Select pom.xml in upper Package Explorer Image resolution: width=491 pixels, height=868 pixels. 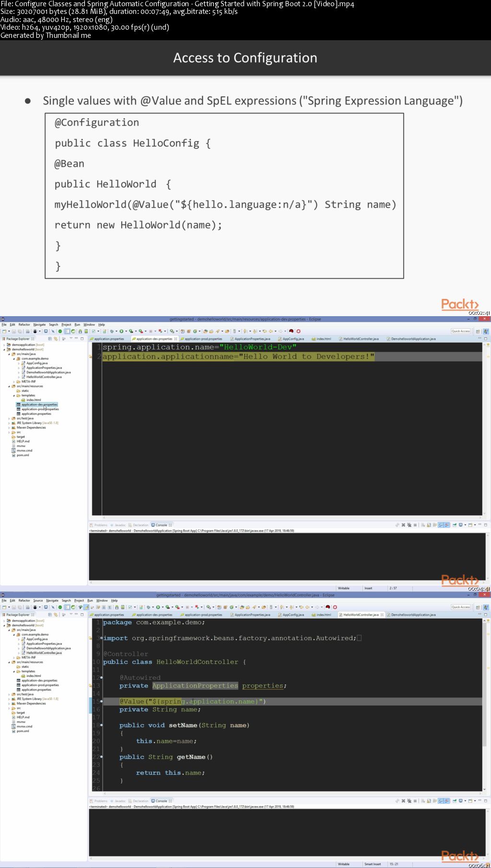(20, 455)
